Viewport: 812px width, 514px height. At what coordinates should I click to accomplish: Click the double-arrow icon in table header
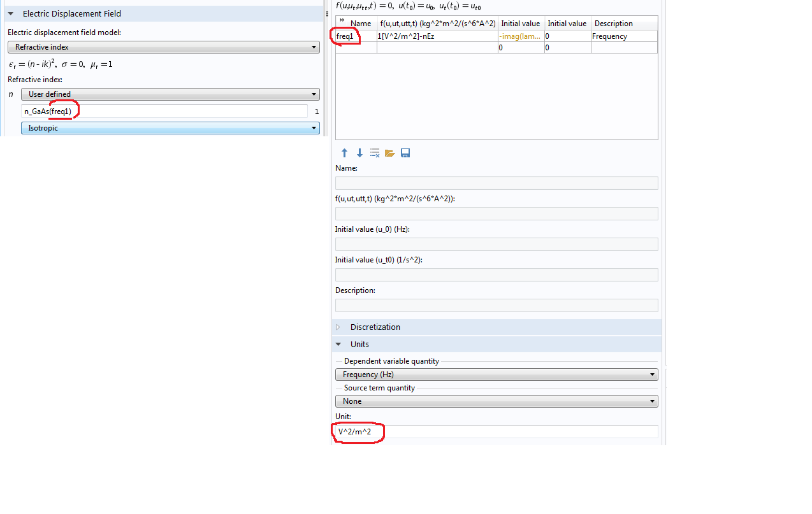[x=342, y=21]
